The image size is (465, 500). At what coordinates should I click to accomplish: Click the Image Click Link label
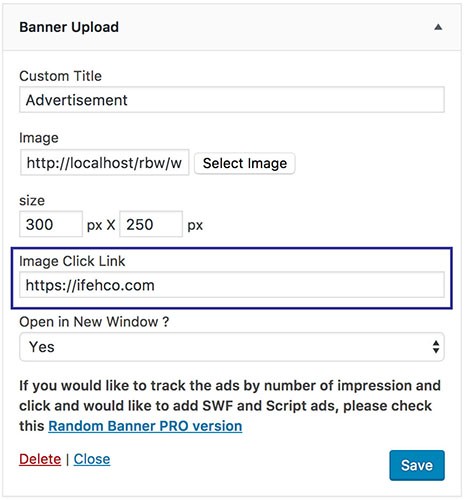pos(72,261)
